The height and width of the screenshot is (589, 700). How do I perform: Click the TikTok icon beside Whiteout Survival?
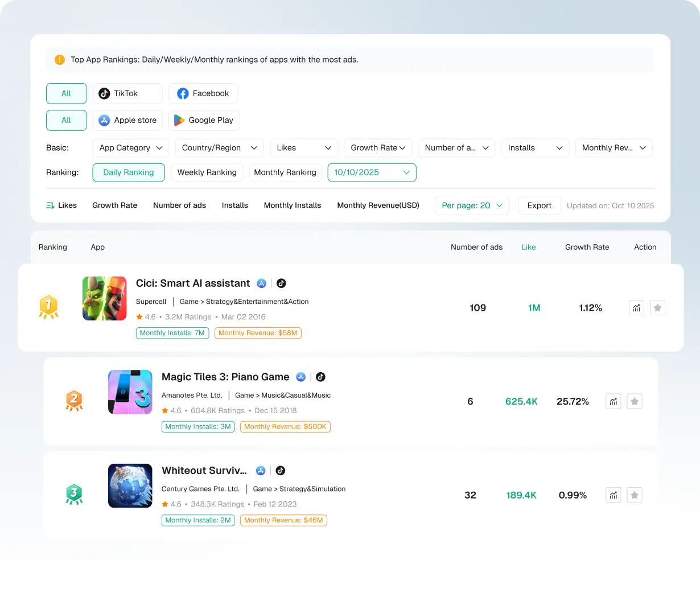[x=279, y=470]
